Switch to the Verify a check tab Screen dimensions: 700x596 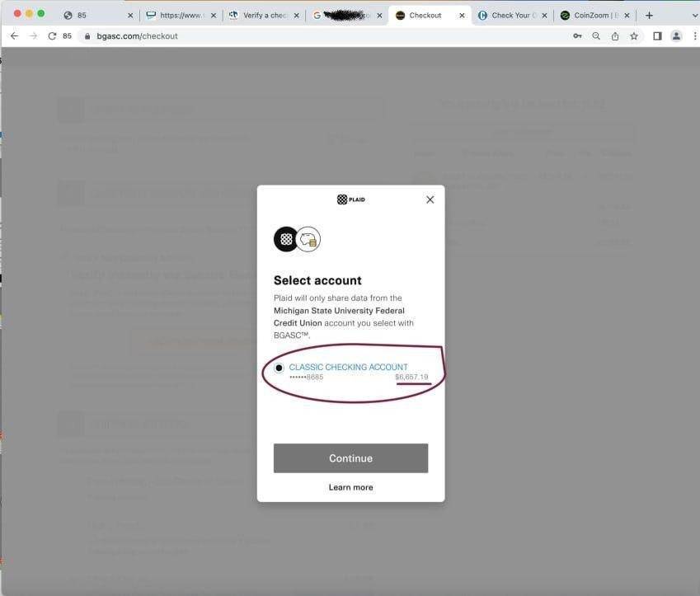[263, 15]
